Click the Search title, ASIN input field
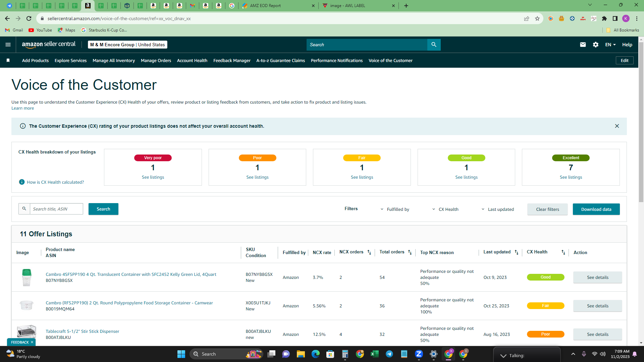 coord(56,209)
